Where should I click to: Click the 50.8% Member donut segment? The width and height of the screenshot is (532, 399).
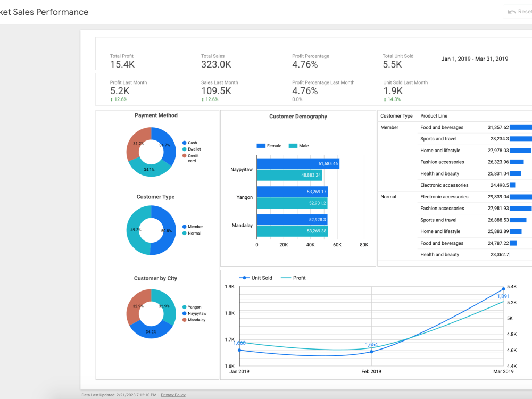167,231
